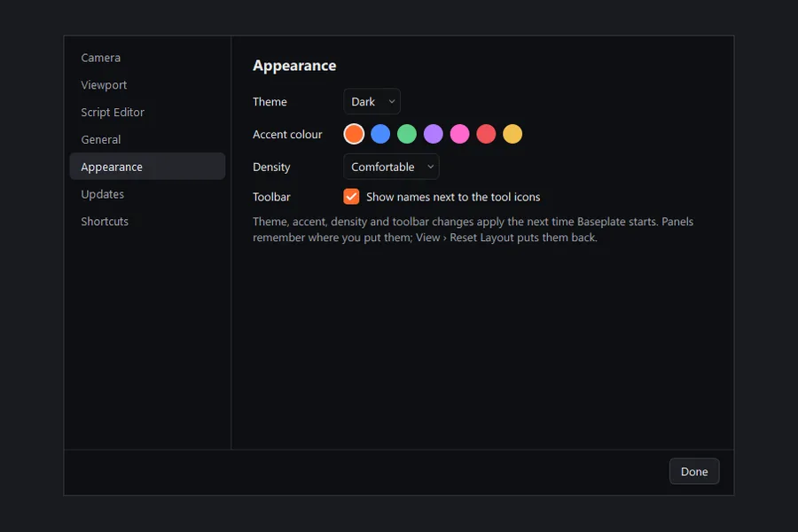The image size is (798, 532).
Task: Switch to the Viewport settings section
Action: coord(147,85)
